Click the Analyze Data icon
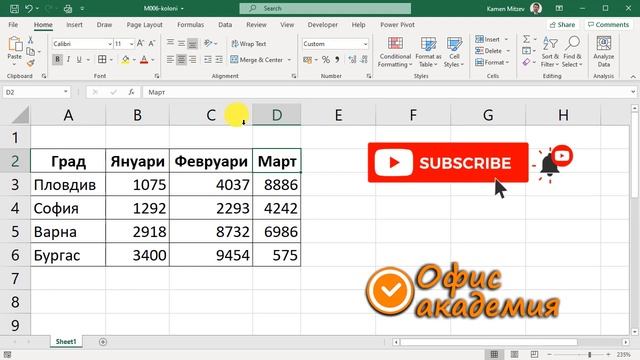Image resolution: width=640 pixels, height=360 pixels. pos(604,43)
